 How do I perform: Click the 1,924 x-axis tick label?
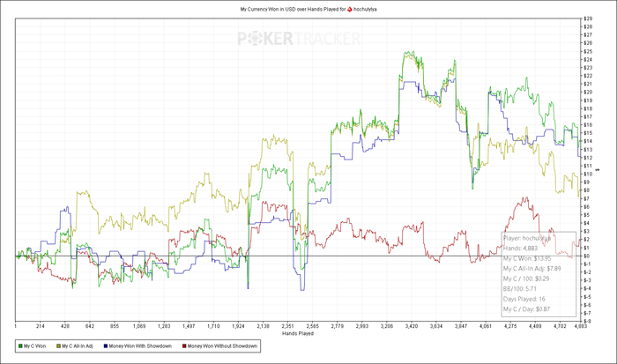pyautogui.click(x=239, y=326)
